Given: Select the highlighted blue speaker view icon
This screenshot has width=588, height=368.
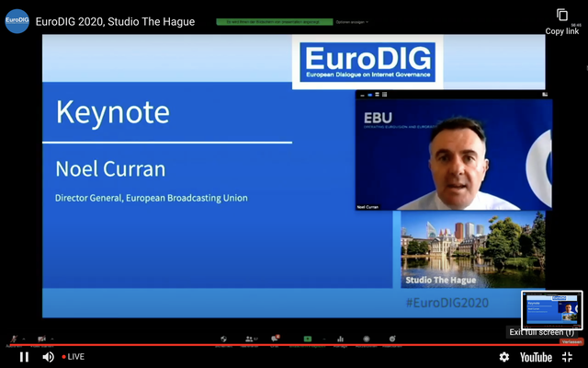Looking at the screenshot, I should 369,95.
